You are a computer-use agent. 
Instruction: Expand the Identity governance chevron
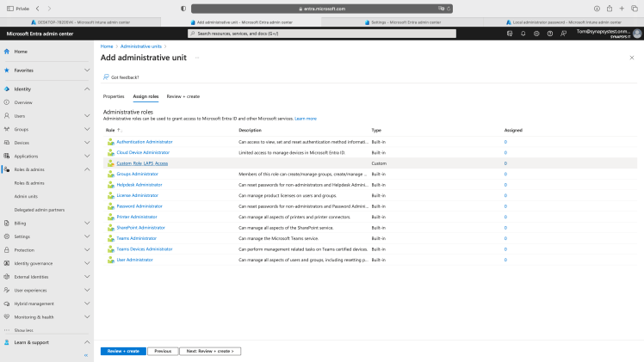87,263
